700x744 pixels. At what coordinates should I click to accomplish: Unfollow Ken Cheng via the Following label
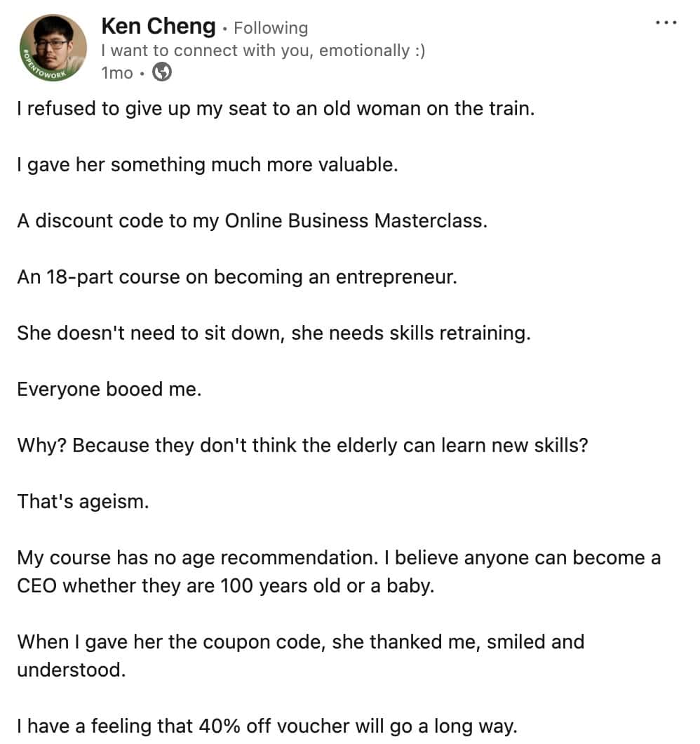tap(271, 28)
